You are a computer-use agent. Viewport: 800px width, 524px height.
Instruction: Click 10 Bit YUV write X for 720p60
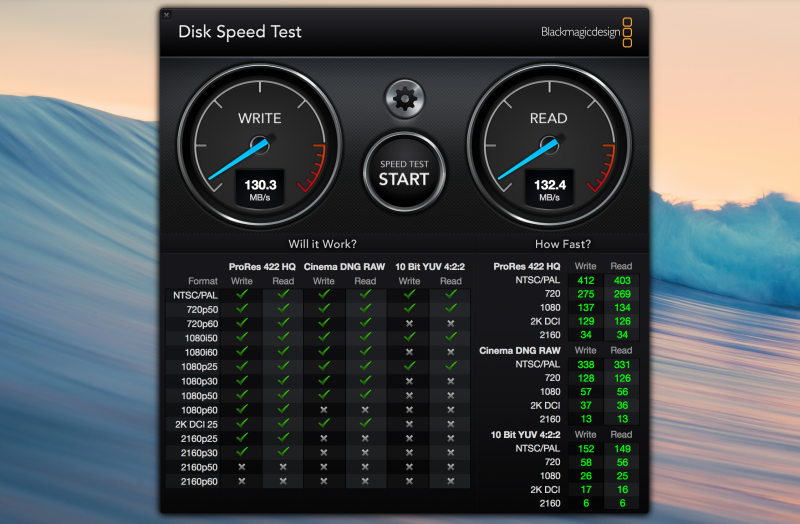tap(409, 323)
